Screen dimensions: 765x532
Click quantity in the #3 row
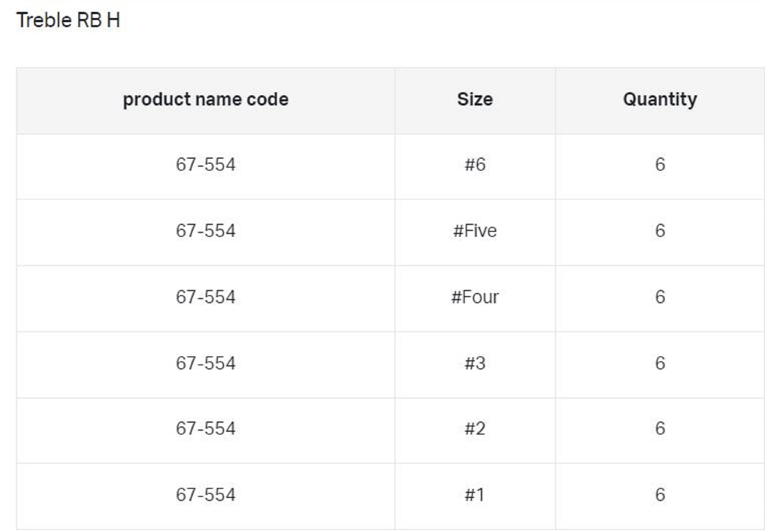point(660,363)
